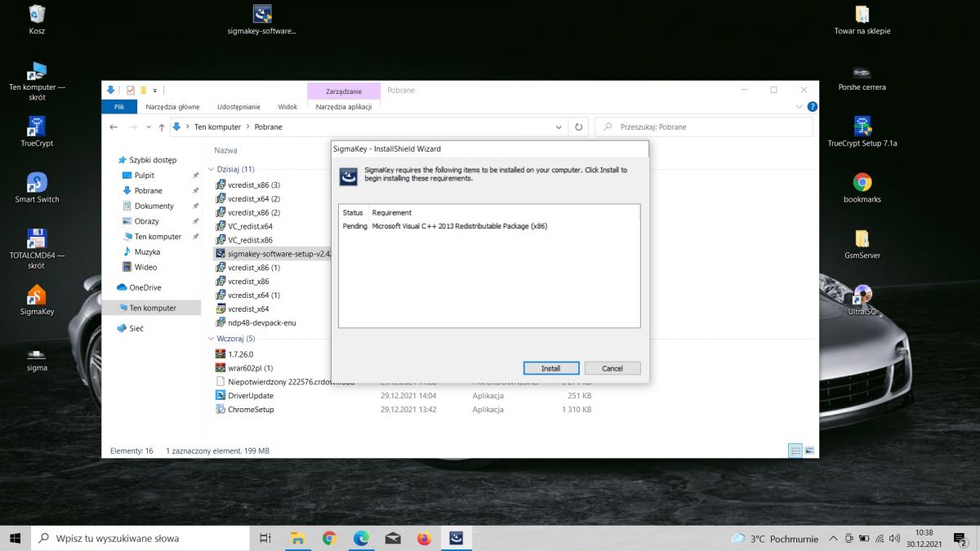Select Sieć in navigation pane
Viewport: 980px width, 551px height.
(x=136, y=327)
